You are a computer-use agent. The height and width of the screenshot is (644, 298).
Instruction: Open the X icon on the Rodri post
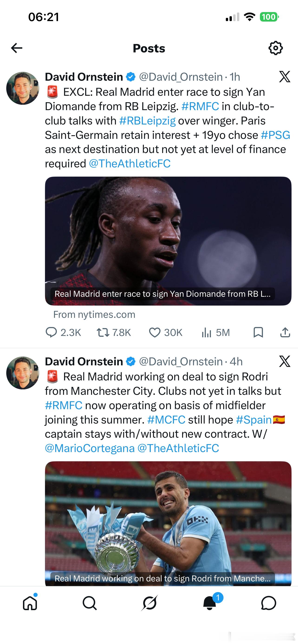[x=285, y=361]
